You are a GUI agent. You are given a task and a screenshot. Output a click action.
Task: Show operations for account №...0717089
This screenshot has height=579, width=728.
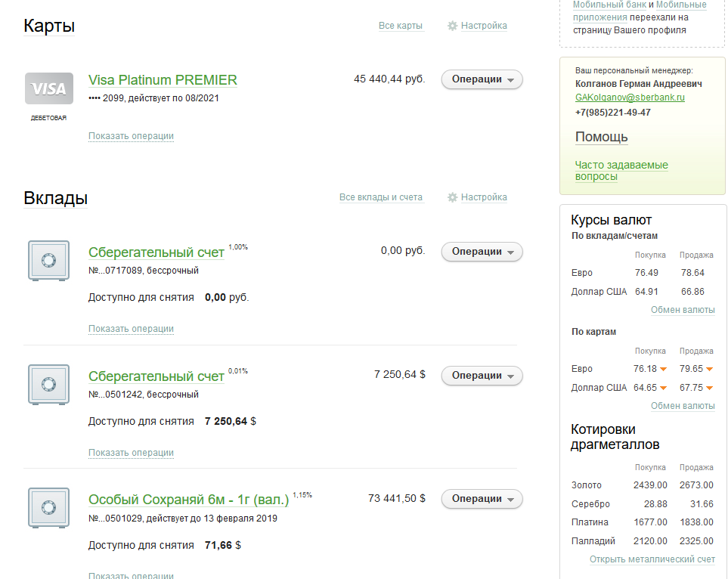point(131,329)
